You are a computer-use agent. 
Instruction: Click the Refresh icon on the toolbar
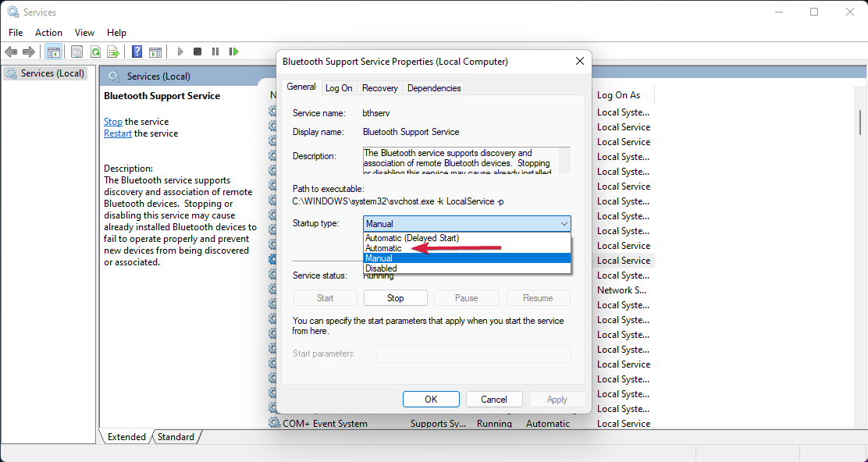tap(95, 52)
